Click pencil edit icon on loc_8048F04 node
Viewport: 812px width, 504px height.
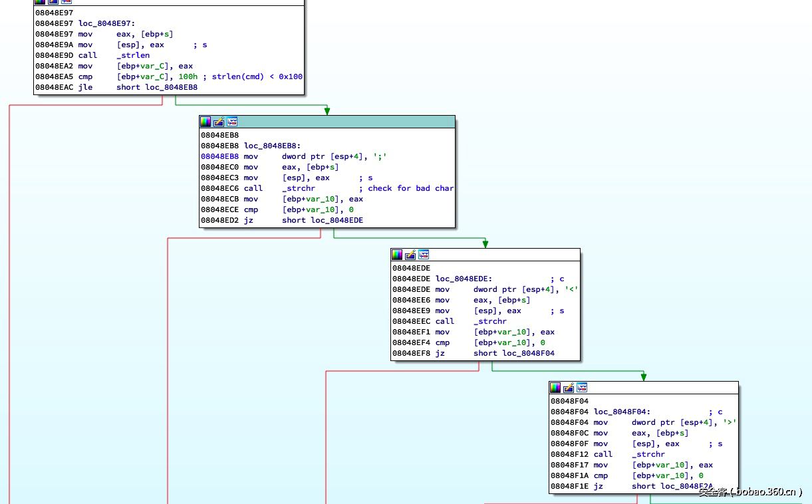(x=569, y=388)
